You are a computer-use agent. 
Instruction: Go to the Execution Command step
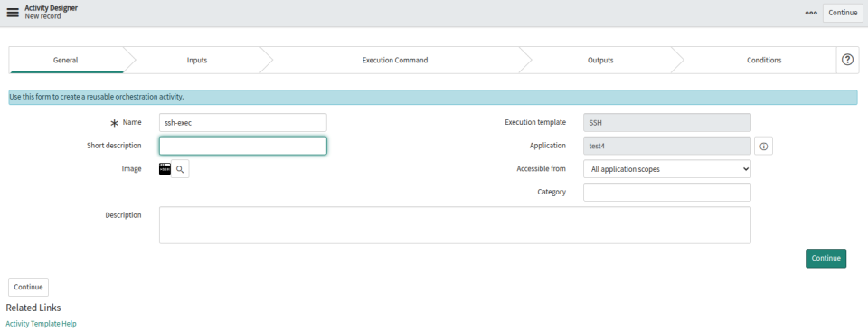pos(395,60)
